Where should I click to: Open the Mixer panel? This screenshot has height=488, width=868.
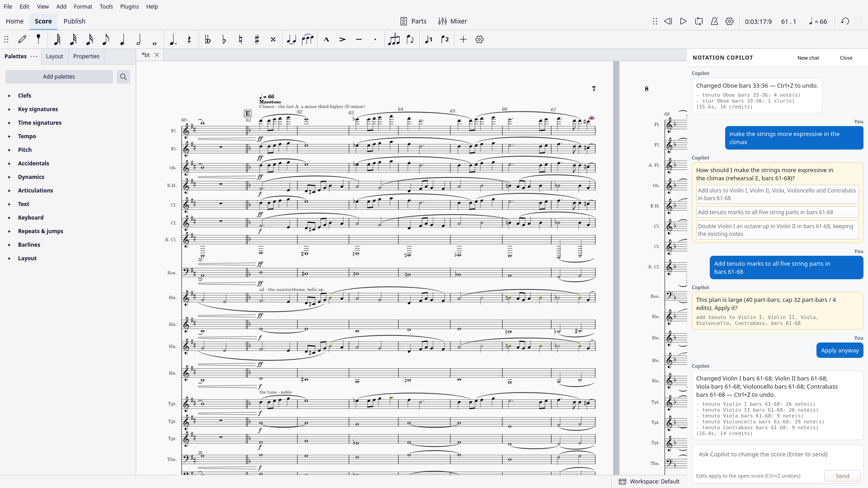click(453, 21)
